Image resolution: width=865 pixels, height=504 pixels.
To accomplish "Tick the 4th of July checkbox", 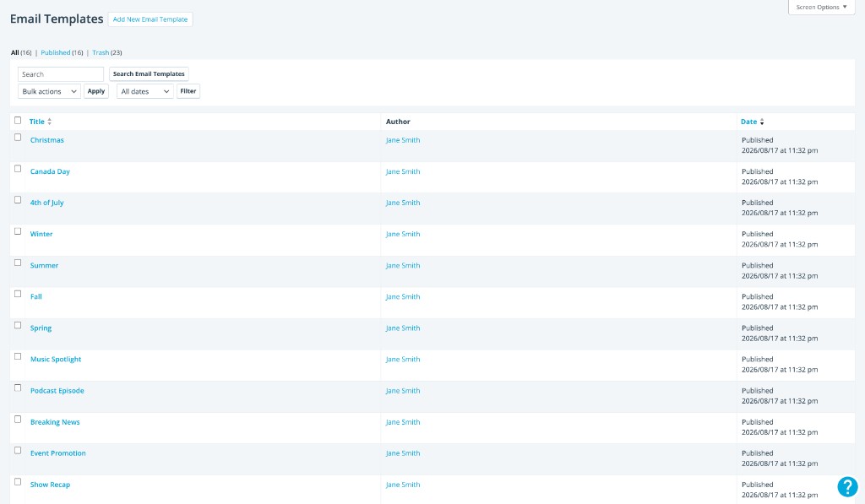I will [18, 199].
